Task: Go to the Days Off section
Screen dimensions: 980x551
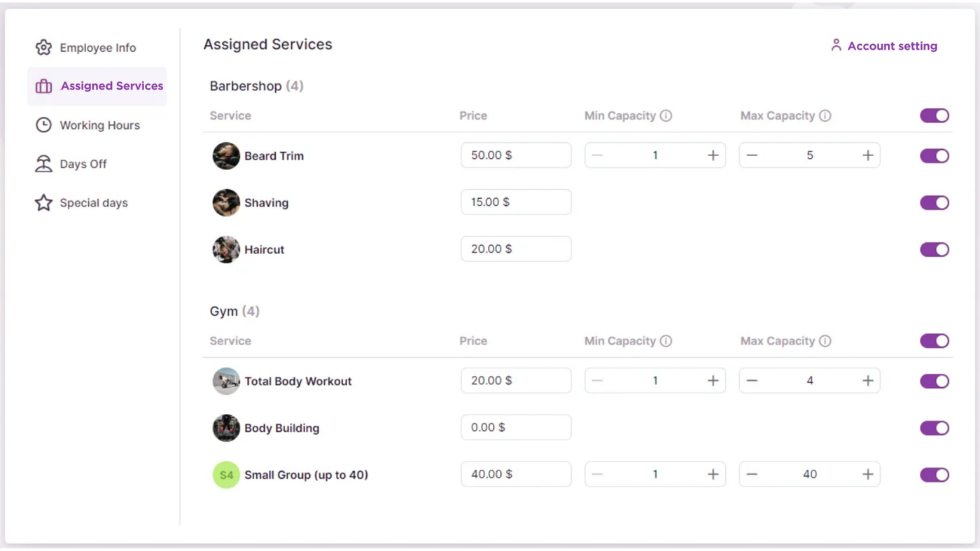Action: (x=83, y=164)
